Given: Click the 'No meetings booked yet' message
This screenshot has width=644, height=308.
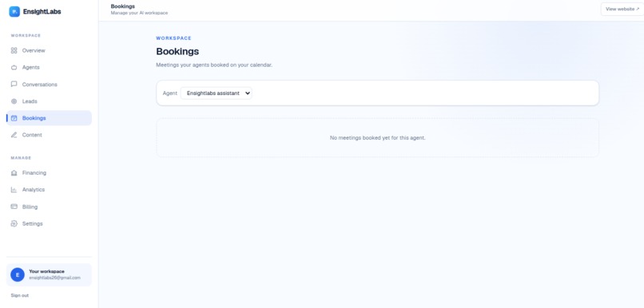Looking at the screenshot, I should 377,138.
